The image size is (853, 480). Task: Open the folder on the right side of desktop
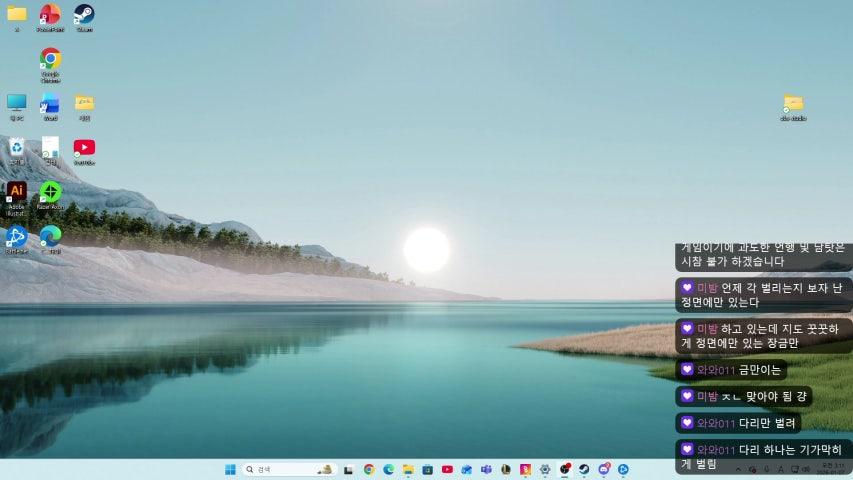793,104
